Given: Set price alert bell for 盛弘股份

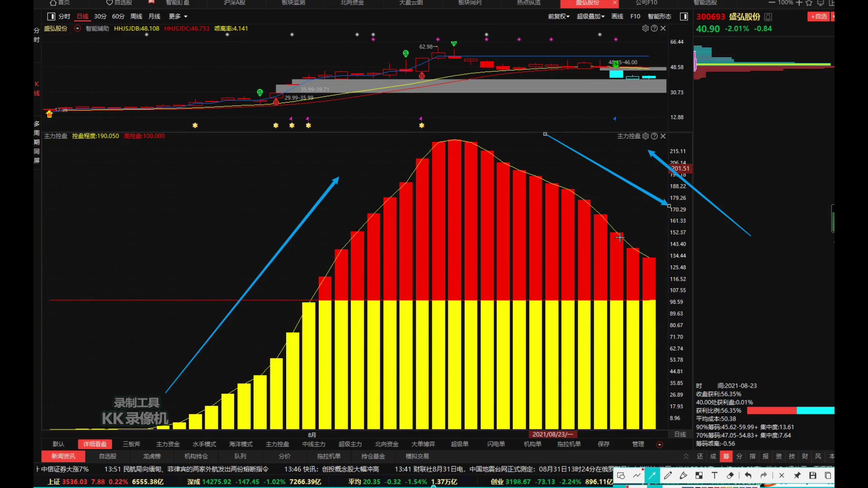Looking at the screenshot, I should click(768, 17).
